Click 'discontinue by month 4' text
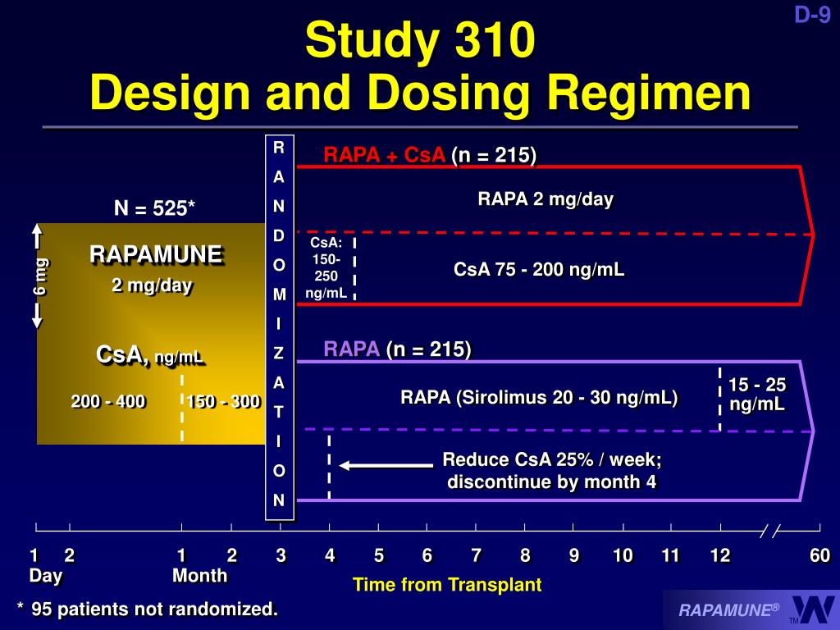This screenshot has height=630, width=840. pyautogui.click(x=552, y=482)
